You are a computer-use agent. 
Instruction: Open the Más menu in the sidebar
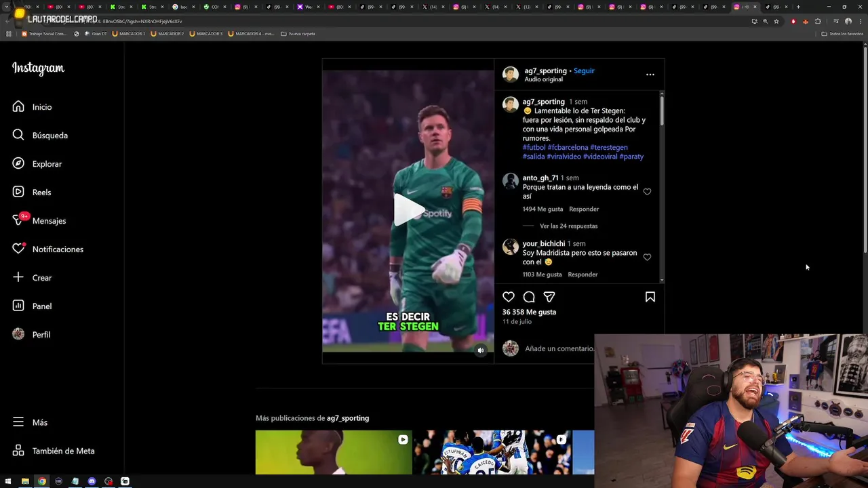point(30,422)
